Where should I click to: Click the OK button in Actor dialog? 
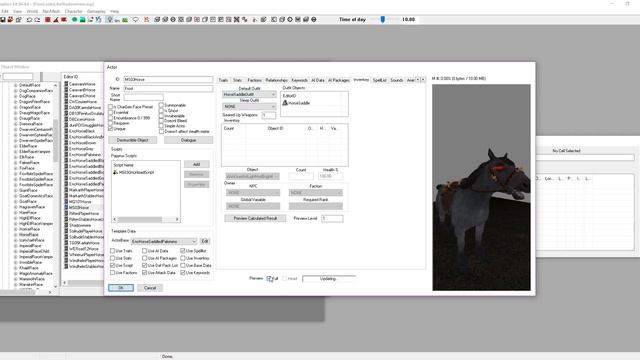tap(121, 288)
